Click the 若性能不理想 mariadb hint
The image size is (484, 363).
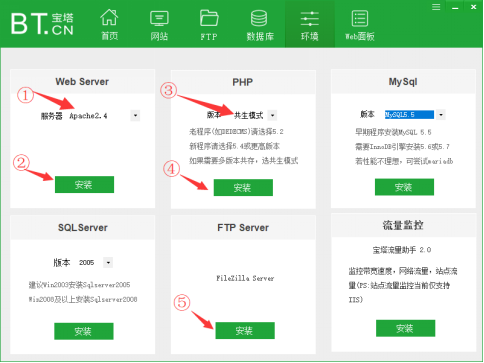click(404, 161)
